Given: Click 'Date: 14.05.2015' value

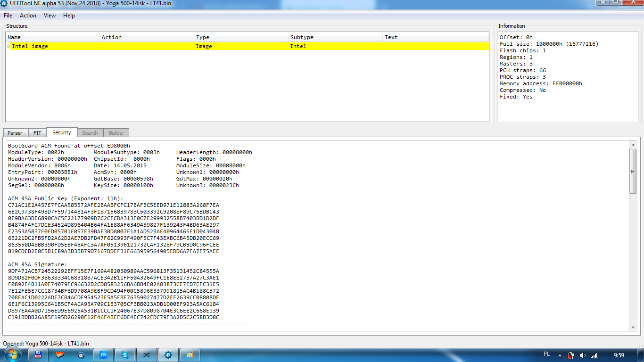Looking at the screenshot, I should (x=120, y=165).
